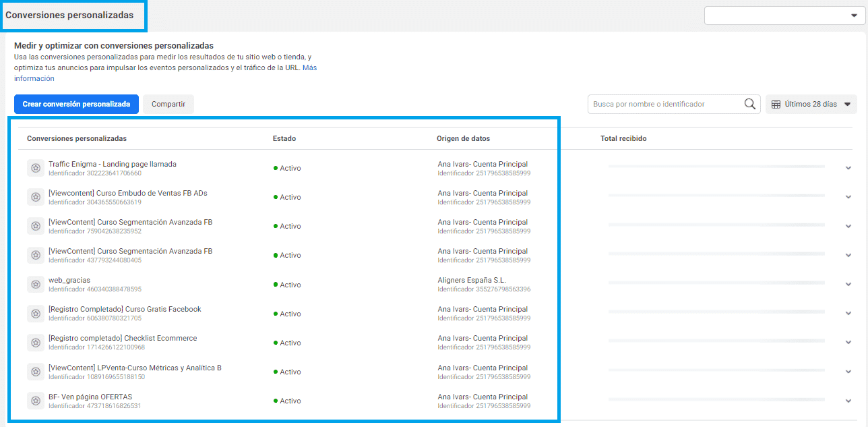Click Activo status in web_gracias row

click(287, 285)
